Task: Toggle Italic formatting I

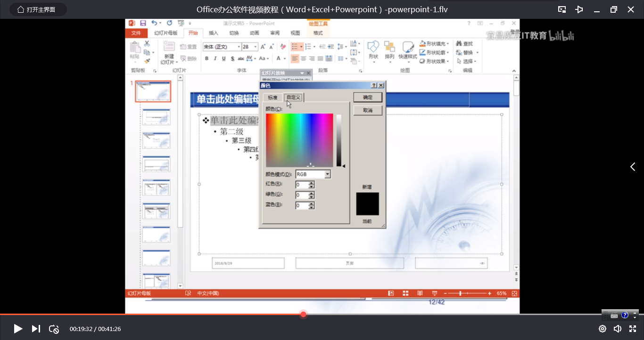Action: [215, 58]
